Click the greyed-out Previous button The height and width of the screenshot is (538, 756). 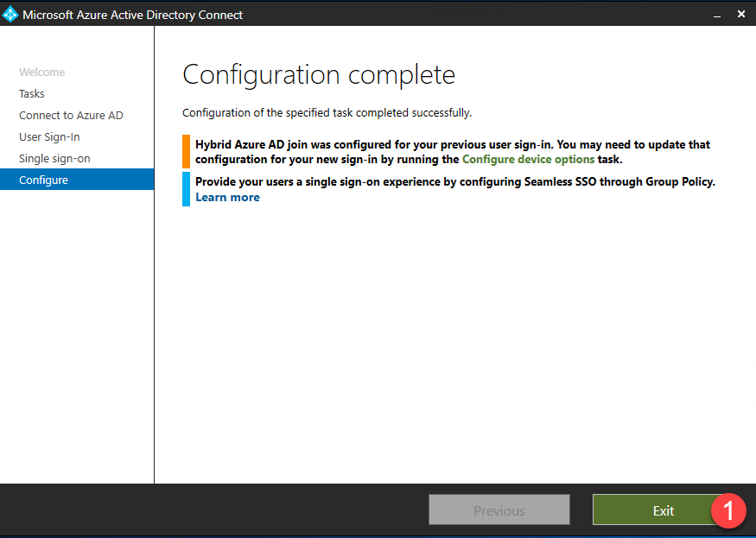[x=499, y=510]
